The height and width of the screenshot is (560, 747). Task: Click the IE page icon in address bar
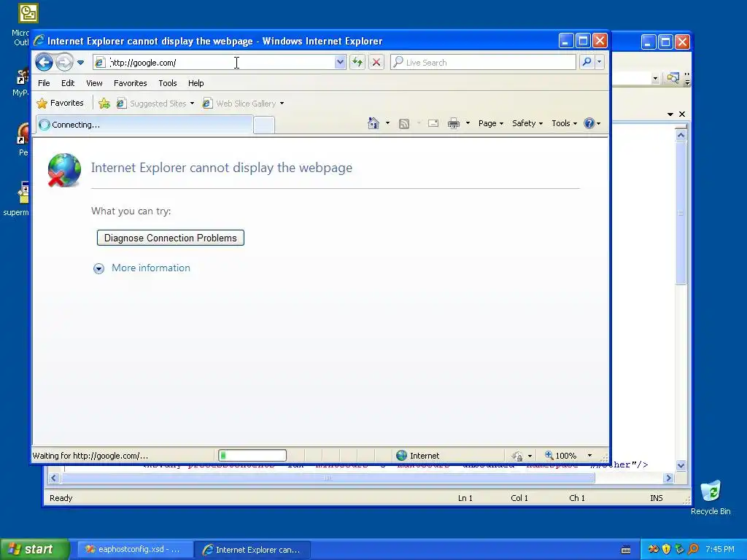pyautogui.click(x=99, y=63)
